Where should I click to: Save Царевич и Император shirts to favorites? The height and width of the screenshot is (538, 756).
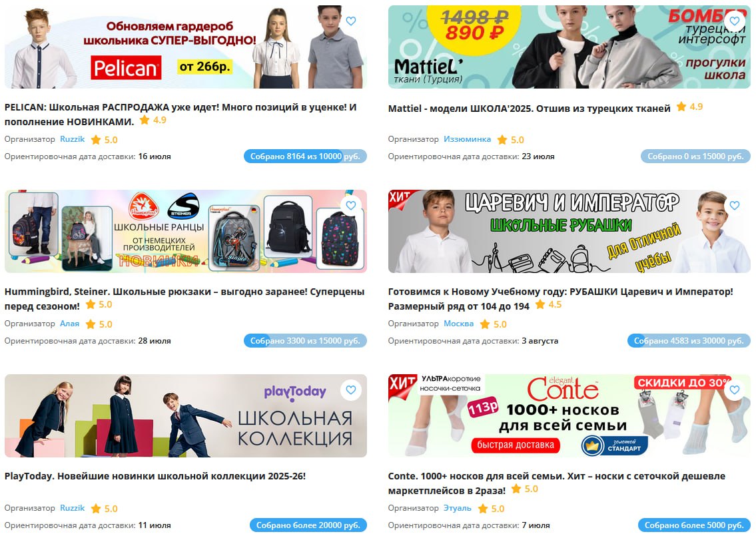[734, 205]
